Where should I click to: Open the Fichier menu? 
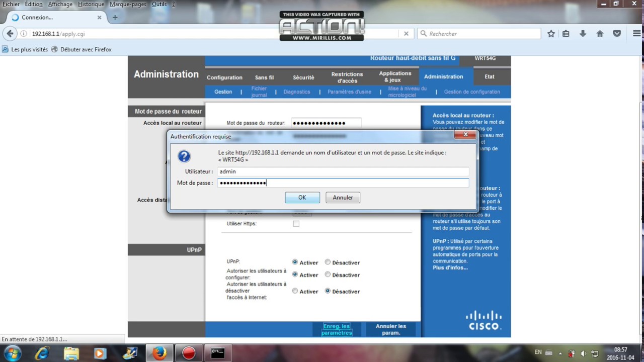(x=11, y=4)
